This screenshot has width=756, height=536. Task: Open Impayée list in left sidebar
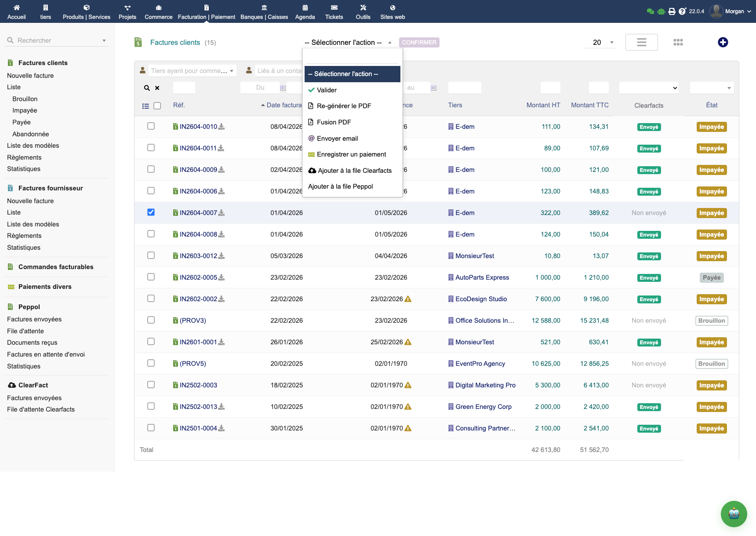pyautogui.click(x=25, y=110)
